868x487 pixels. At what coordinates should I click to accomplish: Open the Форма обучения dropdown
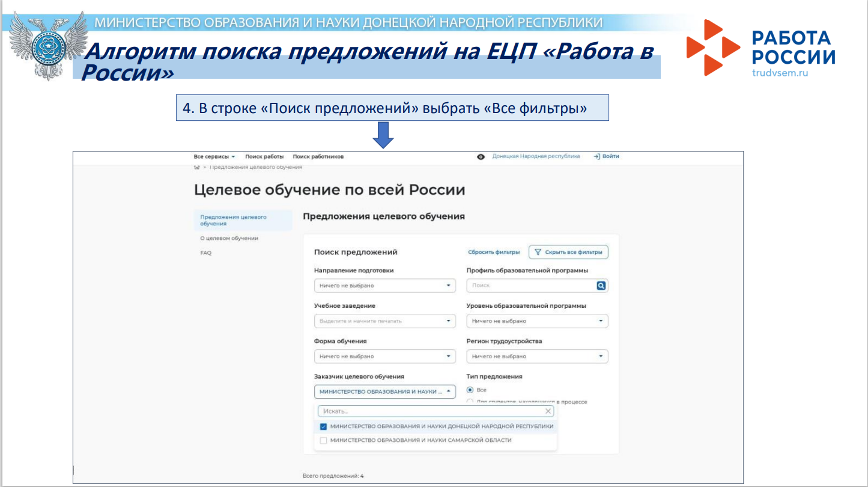tap(384, 357)
